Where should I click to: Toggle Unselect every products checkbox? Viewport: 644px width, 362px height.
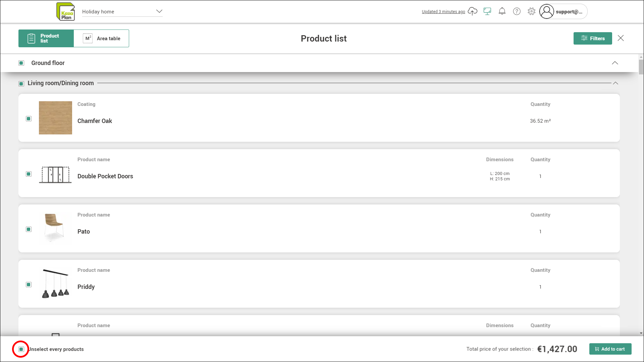pyautogui.click(x=21, y=349)
